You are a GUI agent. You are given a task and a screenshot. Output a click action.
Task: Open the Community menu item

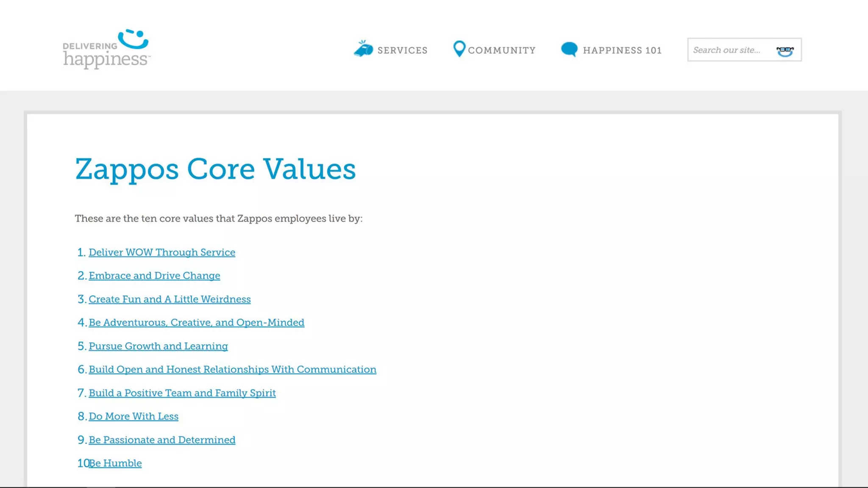[502, 50]
